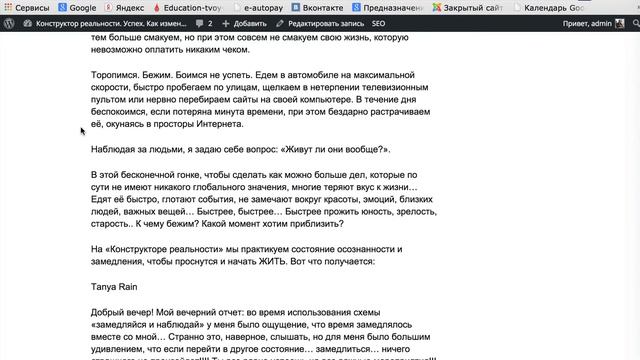Click the pencil icon beside Редактировать запись
This screenshot has width=640, height=360.
280,24
